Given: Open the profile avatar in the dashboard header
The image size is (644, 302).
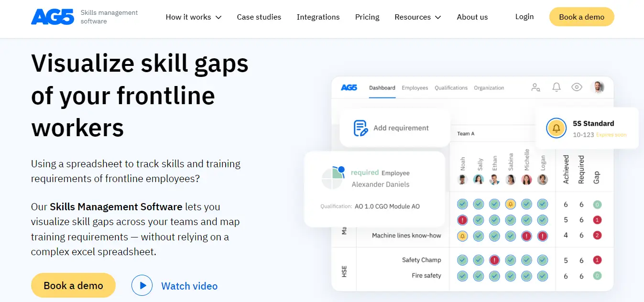Looking at the screenshot, I should click(597, 87).
